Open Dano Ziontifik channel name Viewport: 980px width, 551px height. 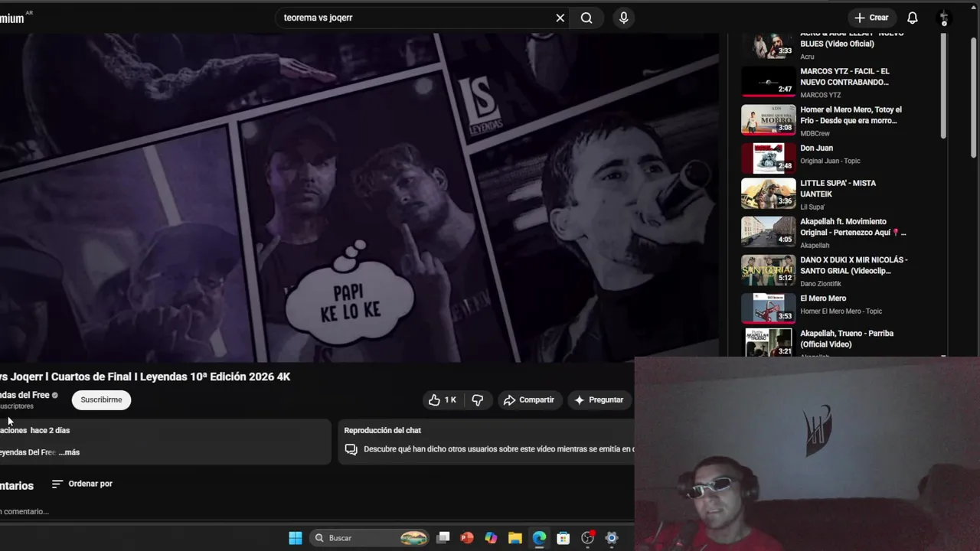(821, 283)
